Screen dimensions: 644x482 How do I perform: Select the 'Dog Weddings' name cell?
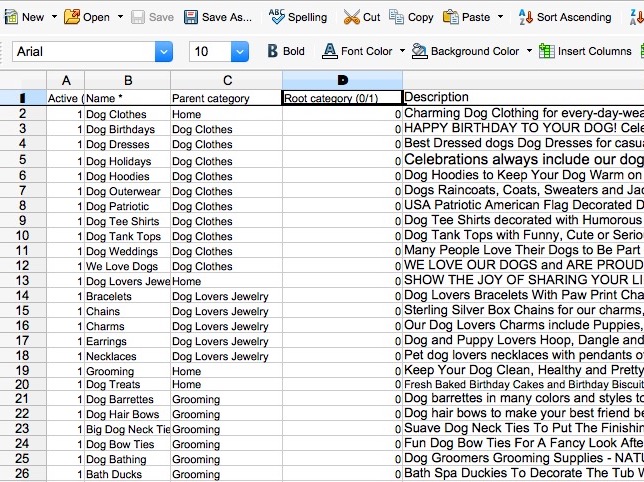(128, 251)
